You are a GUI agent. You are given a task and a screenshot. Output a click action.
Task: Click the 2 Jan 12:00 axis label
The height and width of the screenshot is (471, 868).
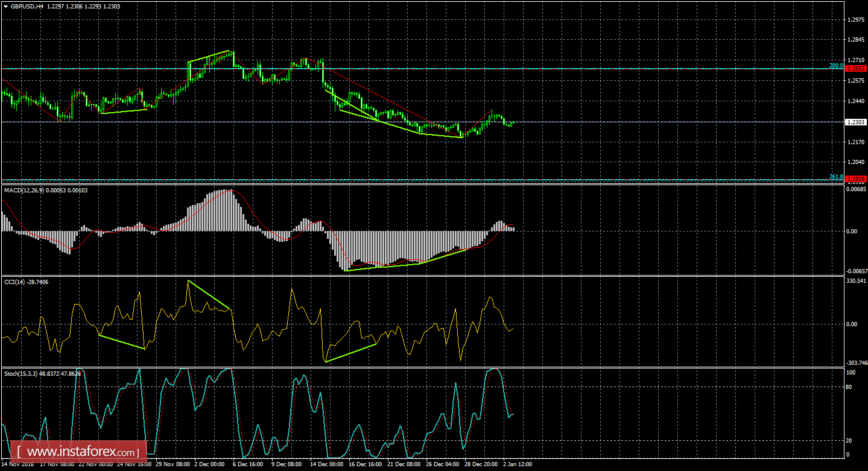(x=518, y=464)
